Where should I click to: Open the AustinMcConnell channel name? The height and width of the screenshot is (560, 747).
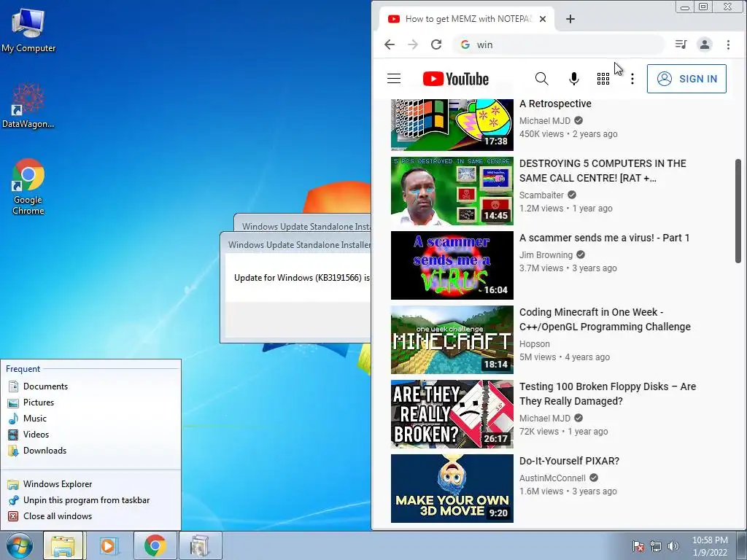(552, 478)
